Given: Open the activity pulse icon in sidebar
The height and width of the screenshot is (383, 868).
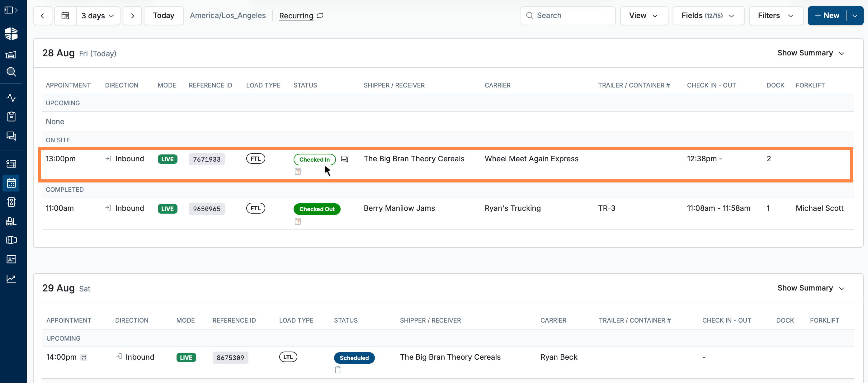Looking at the screenshot, I should point(11,98).
